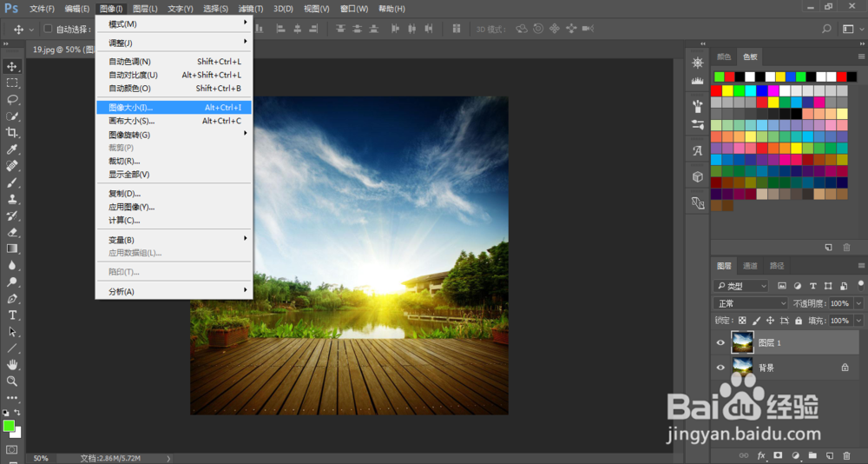Viewport: 868px width, 464px height.
Task: Expand the 模式(M) submenu
Action: pyautogui.click(x=174, y=23)
